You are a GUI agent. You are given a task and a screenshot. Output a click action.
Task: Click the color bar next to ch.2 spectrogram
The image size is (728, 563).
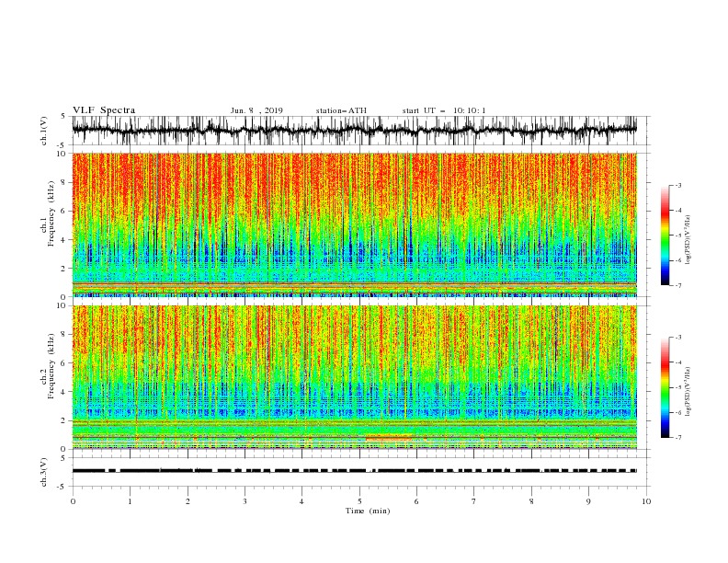[665, 387]
